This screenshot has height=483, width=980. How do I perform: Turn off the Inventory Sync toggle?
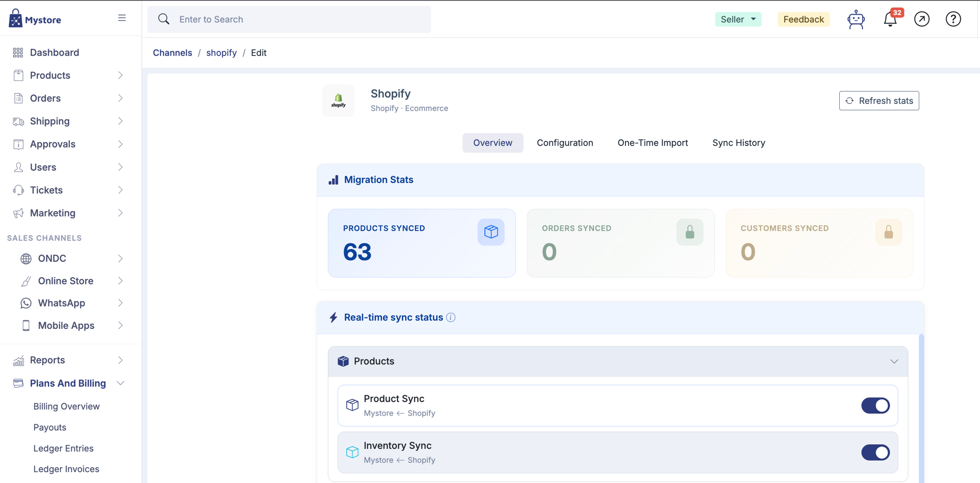[875, 452]
